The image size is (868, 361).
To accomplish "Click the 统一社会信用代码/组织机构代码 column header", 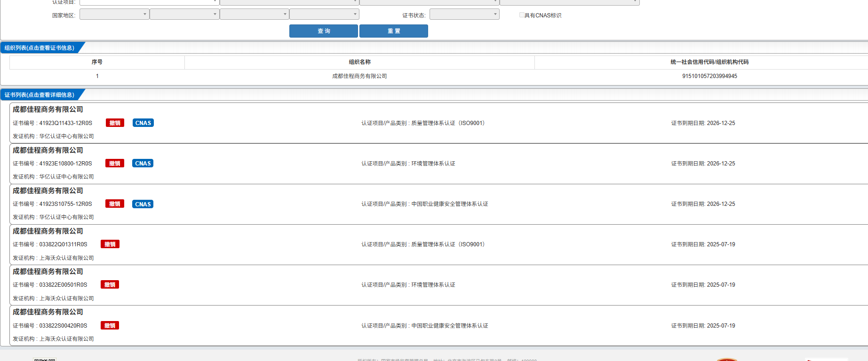I will (709, 62).
